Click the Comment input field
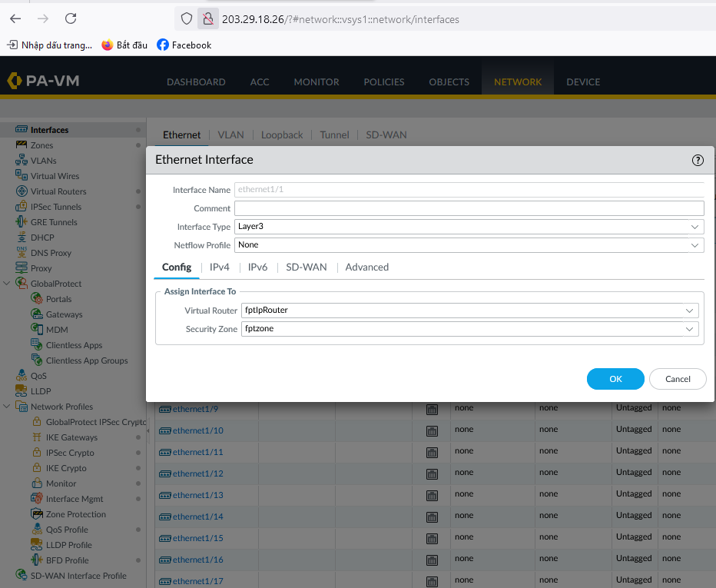 tap(469, 208)
